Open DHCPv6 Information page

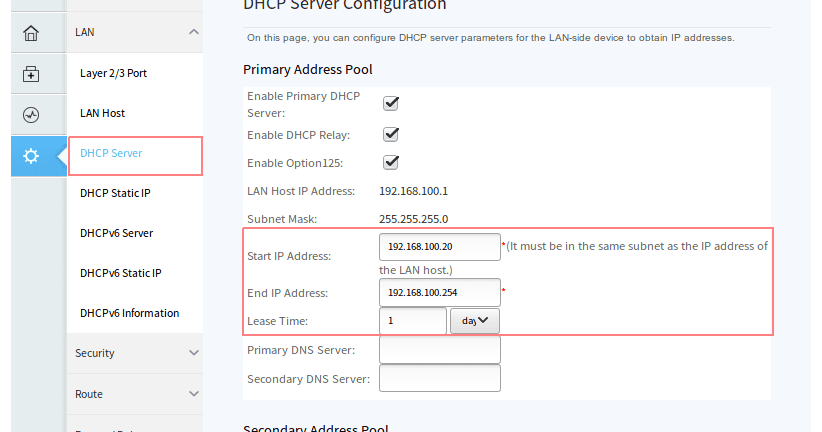click(129, 313)
